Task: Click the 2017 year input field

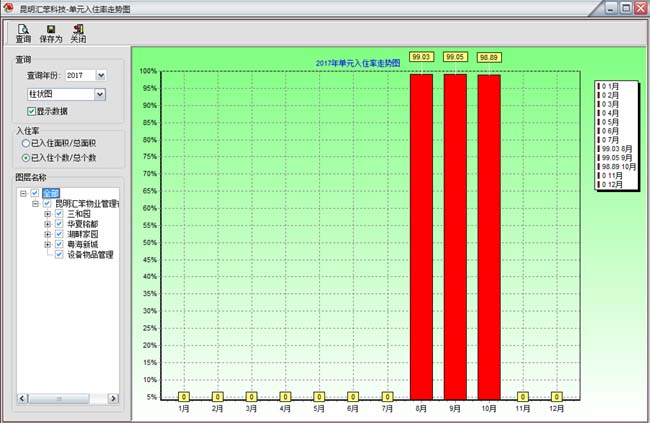Action: (x=80, y=75)
